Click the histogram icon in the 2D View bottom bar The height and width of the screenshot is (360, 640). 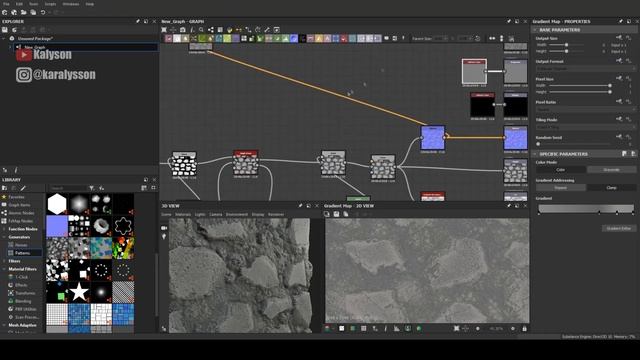397,328
